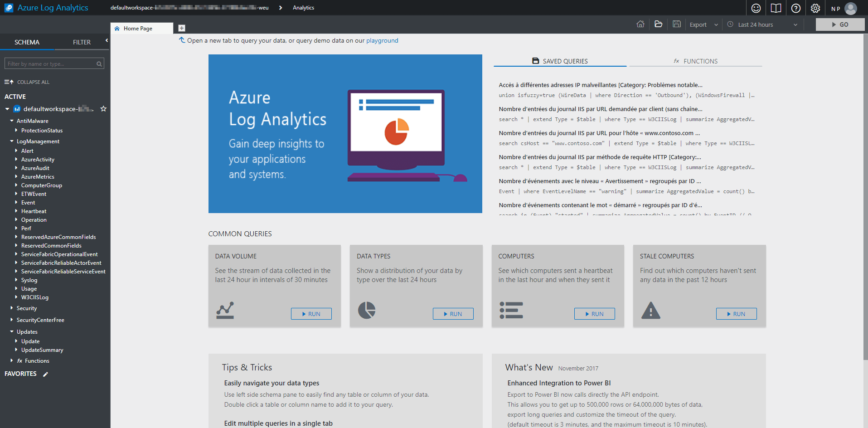
Task: Click the Last 24 hours clock icon
Action: tap(730, 24)
